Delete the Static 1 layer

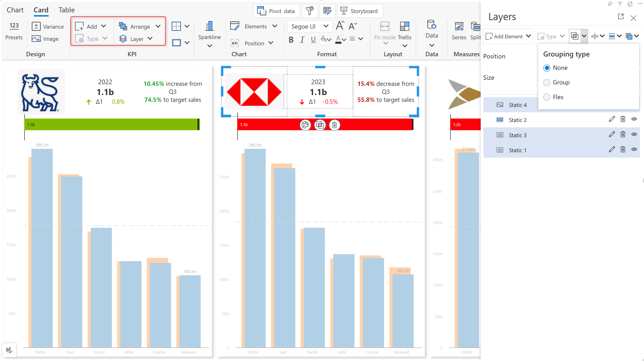pos(623,149)
